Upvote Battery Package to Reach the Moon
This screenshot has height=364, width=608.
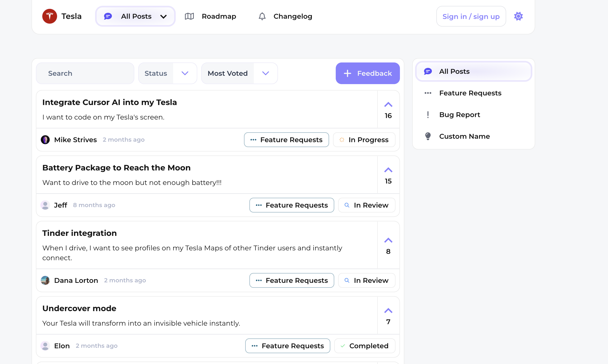tap(388, 170)
